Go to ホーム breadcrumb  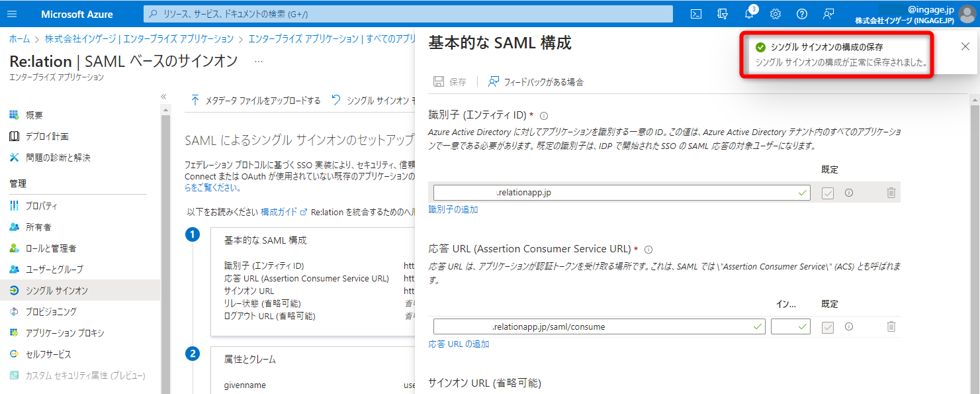pyautogui.click(x=19, y=39)
